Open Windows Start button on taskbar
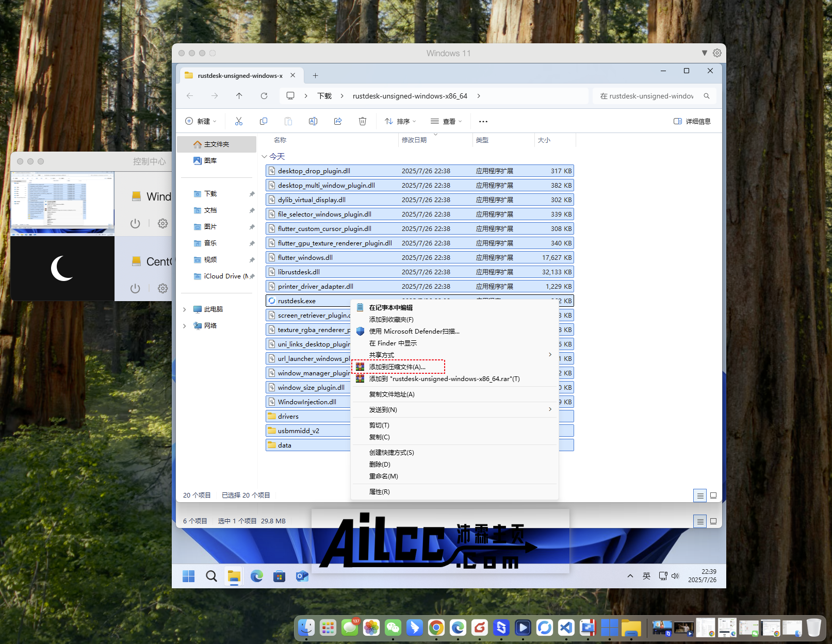832x644 pixels. point(189,576)
